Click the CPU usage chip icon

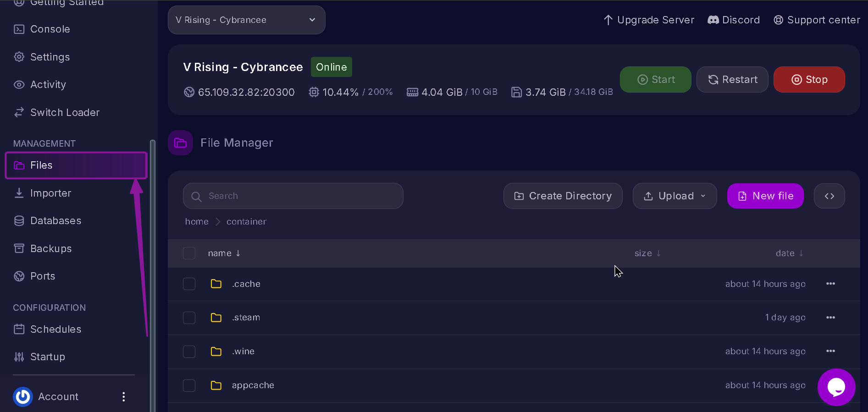[x=314, y=92]
